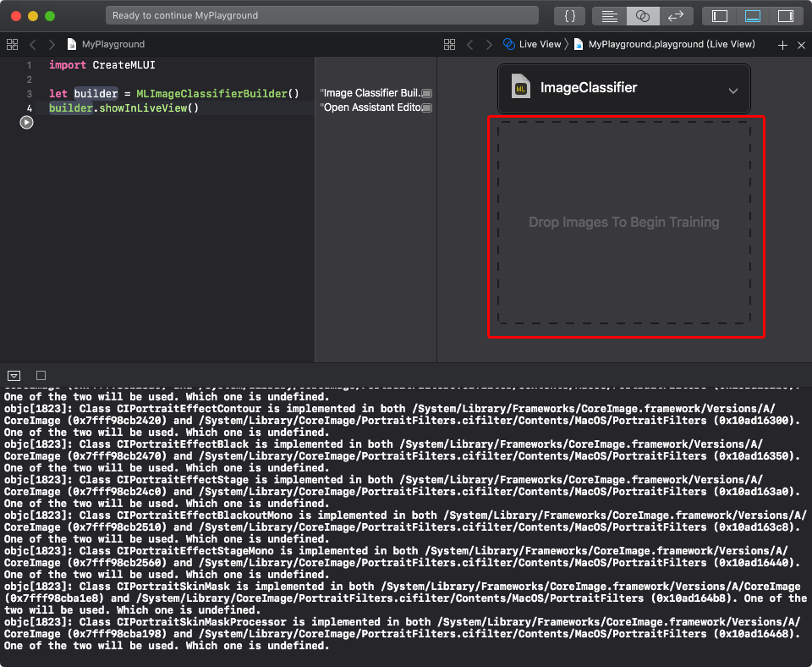Open related items grid in source editor
812x667 pixels.
pos(13,45)
